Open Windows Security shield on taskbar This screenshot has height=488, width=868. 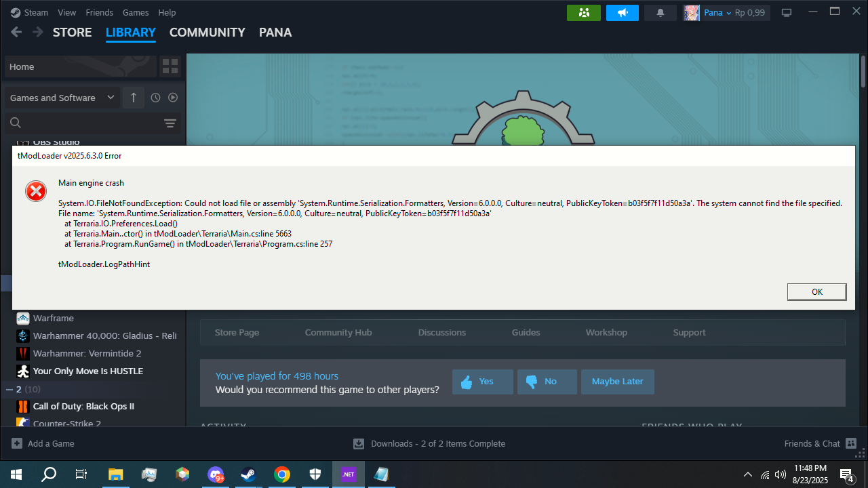click(x=315, y=474)
